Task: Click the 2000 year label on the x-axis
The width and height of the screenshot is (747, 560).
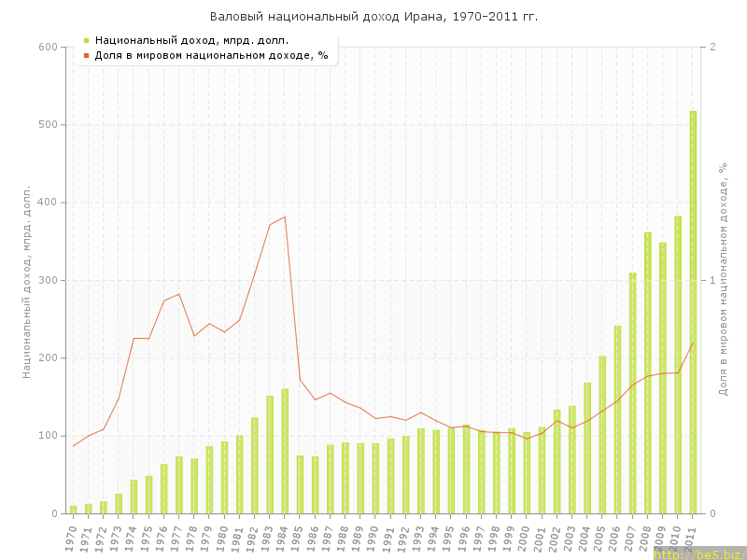Action: point(526,538)
